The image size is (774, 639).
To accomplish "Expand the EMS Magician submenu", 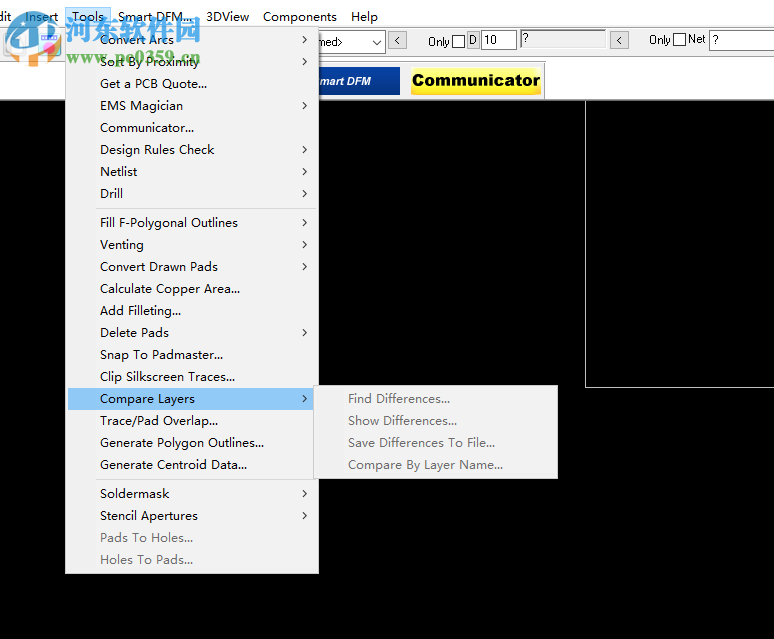I will coord(192,106).
